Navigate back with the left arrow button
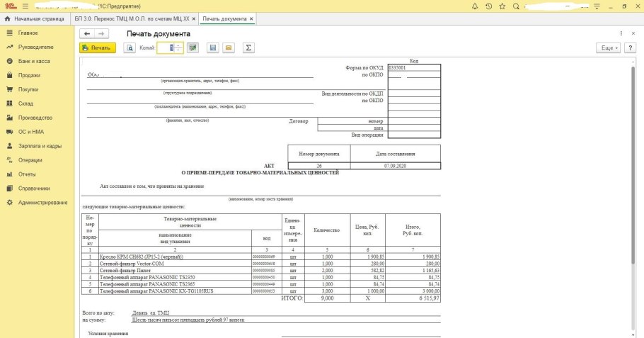This screenshot has height=338, width=644. [x=87, y=33]
